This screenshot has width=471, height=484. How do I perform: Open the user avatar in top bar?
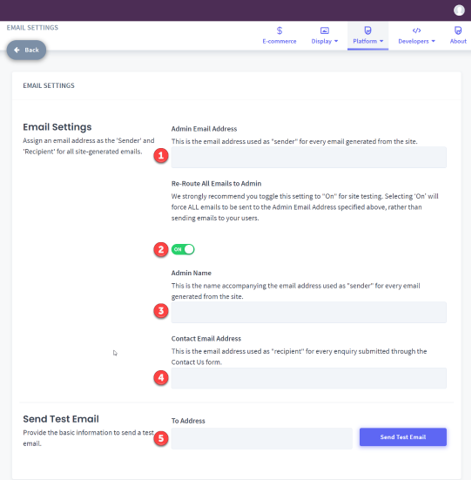coord(459,10)
